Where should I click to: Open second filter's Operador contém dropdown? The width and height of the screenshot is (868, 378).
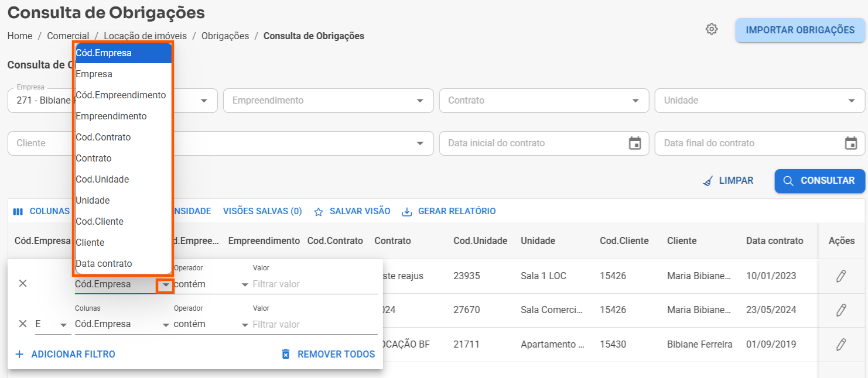pos(211,324)
